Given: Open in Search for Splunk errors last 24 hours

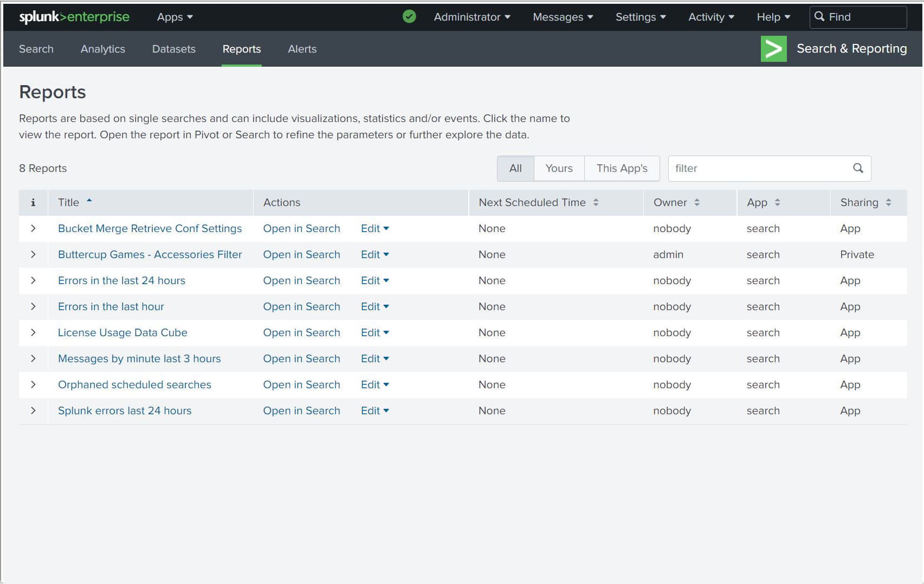Looking at the screenshot, I should click(302, 410).
